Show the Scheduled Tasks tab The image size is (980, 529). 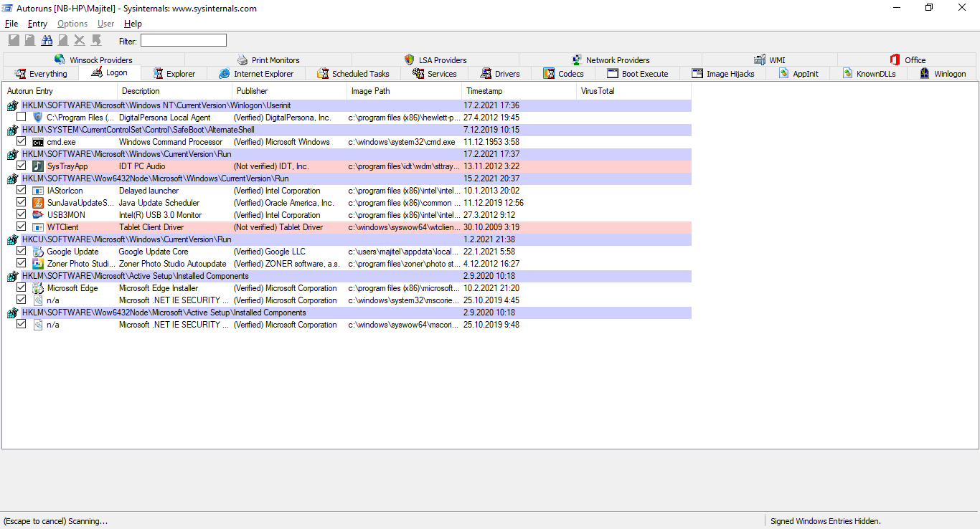pyautogui.click(x=352, y=74)
